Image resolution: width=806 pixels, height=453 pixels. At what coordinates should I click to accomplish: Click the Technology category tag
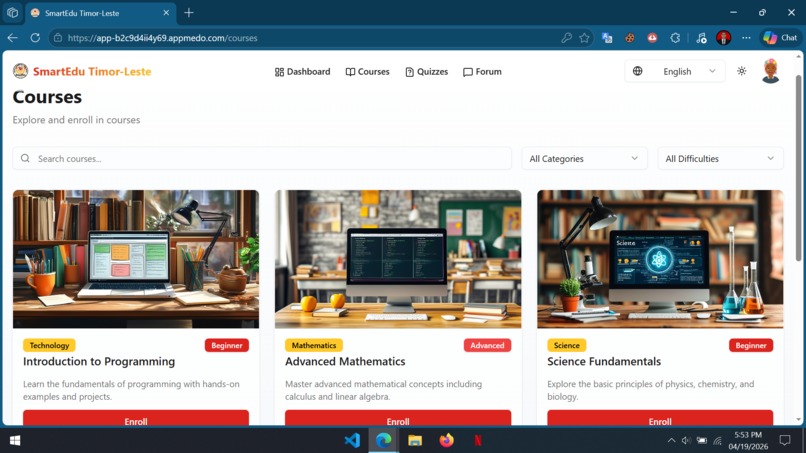[49, 346]
